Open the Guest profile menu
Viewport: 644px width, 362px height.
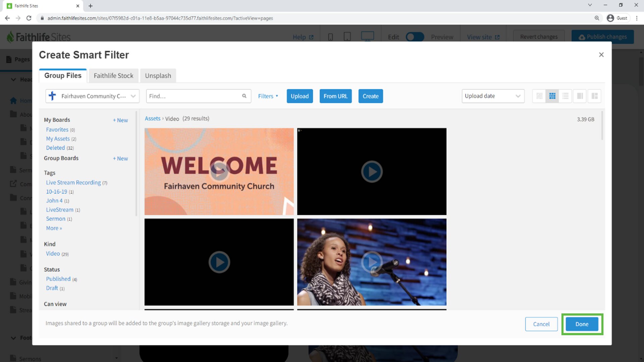coord(618,18)
